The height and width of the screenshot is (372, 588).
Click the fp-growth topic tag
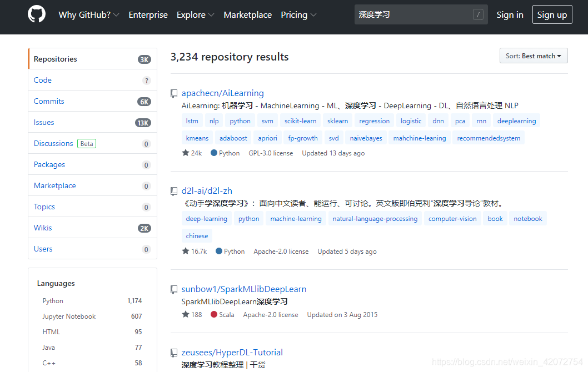click(303, 138)
